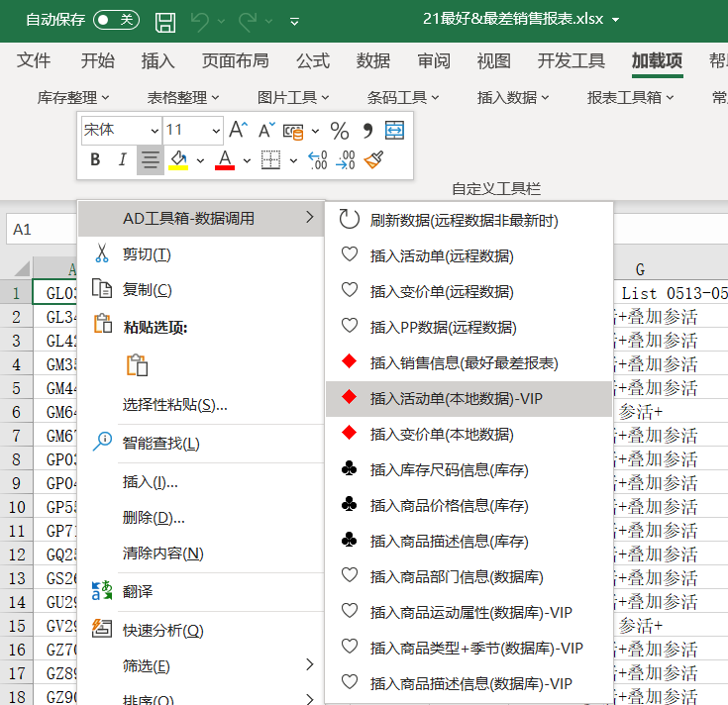Choose 智能查找(L) from context menu
Image resolution: width=728 pixels, height=705 pixels.
point(201,444)
